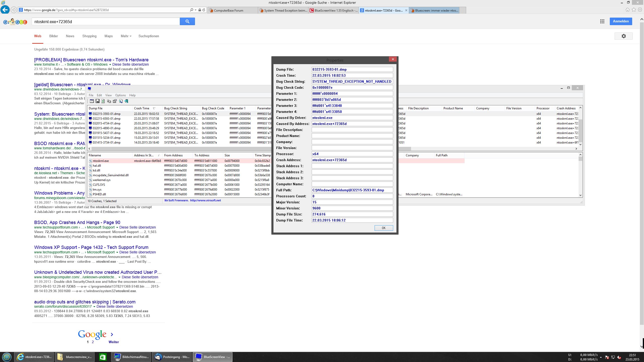Sort by the Crash Time column header

[142, 108]
